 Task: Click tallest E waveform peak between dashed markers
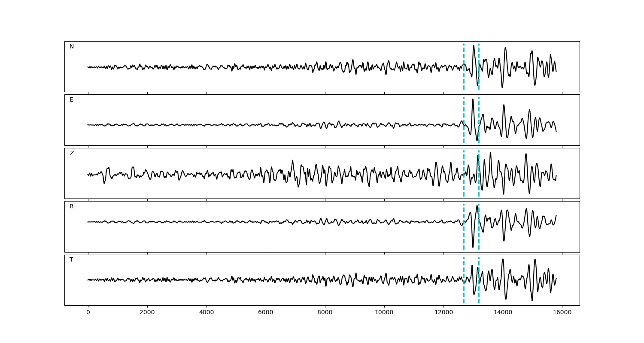[473, 99]
